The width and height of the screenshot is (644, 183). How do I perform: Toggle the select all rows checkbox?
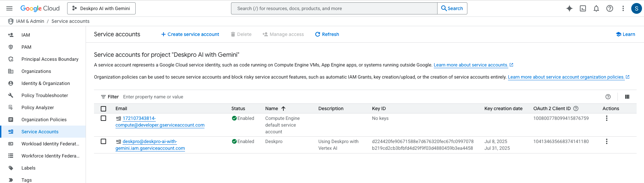click(103, 108)
